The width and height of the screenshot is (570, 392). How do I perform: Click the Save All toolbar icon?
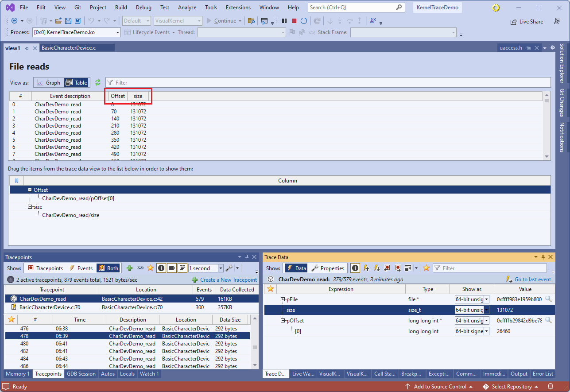(x=78, y=21)
